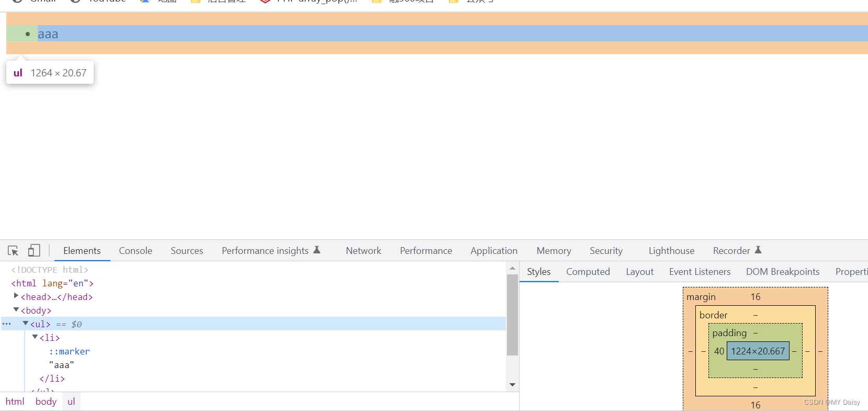Show the Event Listeners sidebar tab
868x411 pixels.
700,272
